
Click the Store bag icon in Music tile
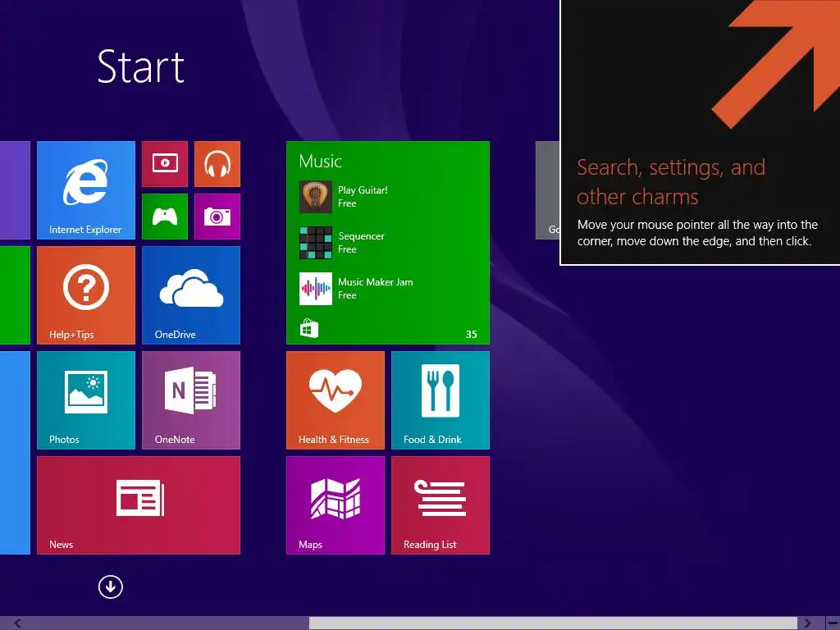[309, 328]
